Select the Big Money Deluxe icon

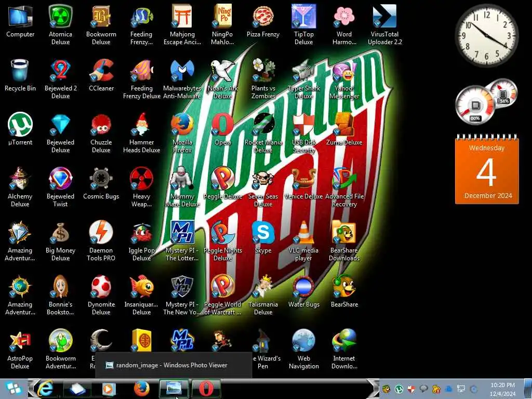click(x=60, y=241)
